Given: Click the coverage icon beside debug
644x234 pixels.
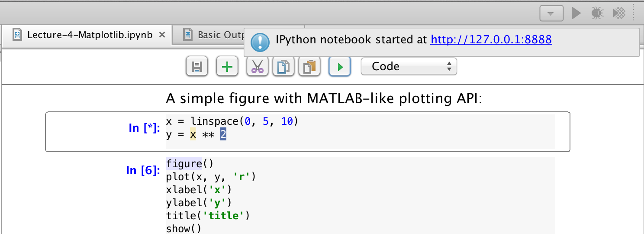Looking at the screenshot, I should 619,13.
